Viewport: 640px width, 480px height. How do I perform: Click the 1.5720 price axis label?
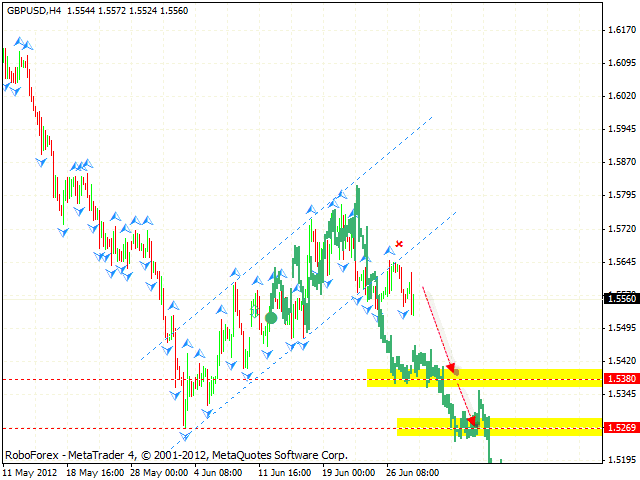[x=622, y=229]
